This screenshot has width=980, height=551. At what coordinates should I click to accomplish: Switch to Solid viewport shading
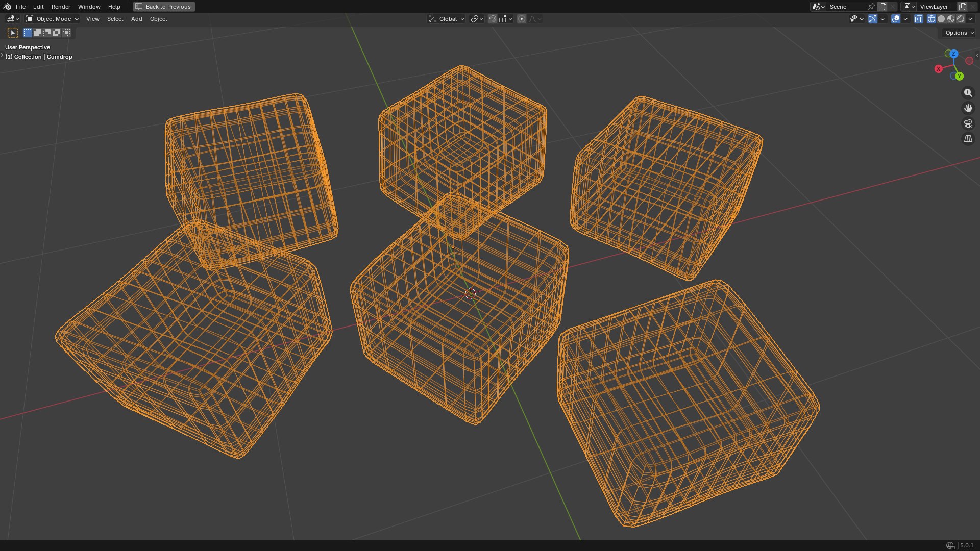941,19
